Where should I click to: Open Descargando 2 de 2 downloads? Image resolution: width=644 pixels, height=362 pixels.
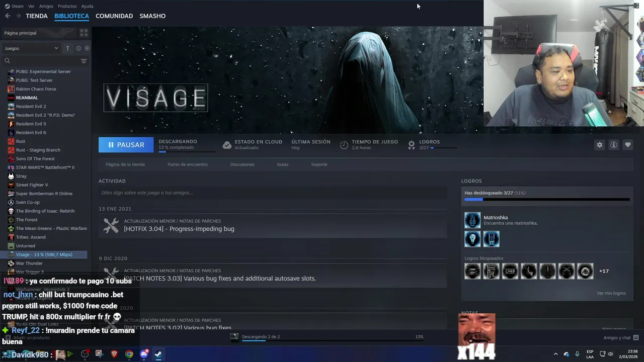click(x=261, y=337)
